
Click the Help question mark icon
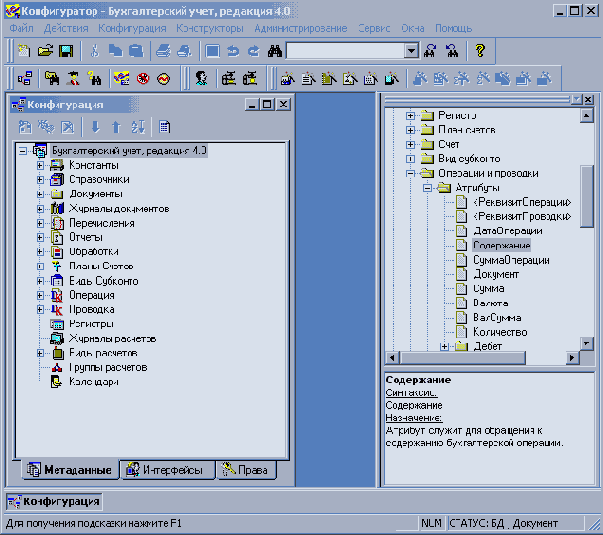click(x=480, y=50)
